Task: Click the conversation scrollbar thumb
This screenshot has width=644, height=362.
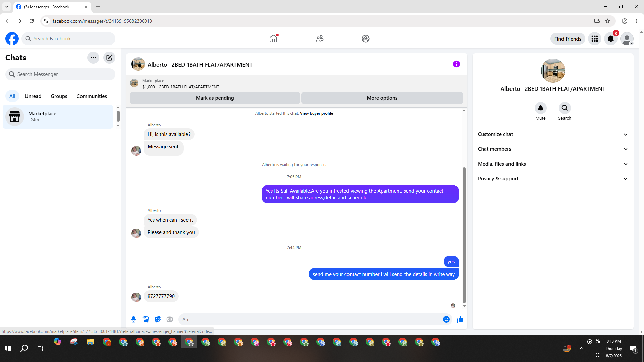Action: click(x=464, y=235)
